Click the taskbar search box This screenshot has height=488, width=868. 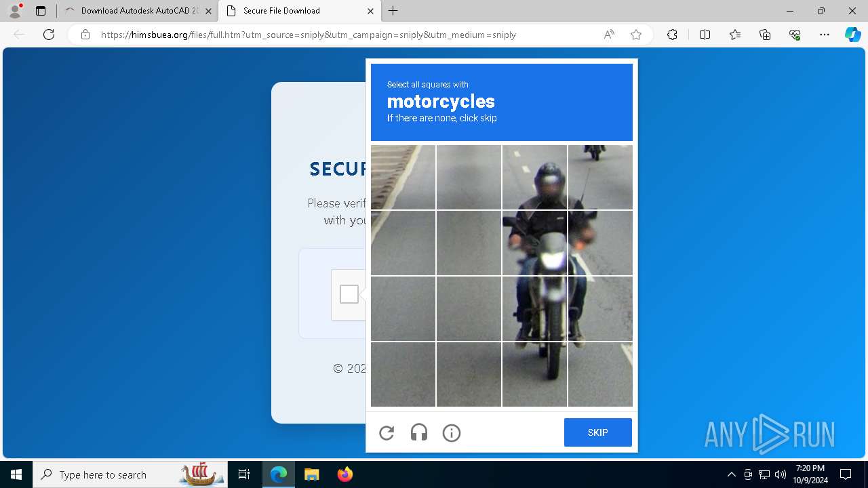tap(130, 474)
